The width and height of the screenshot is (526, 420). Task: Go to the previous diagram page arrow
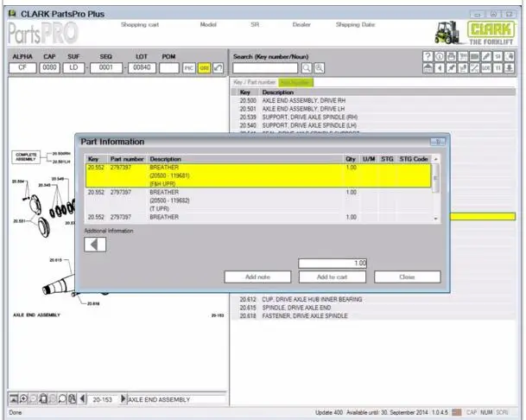pos(83,398)
